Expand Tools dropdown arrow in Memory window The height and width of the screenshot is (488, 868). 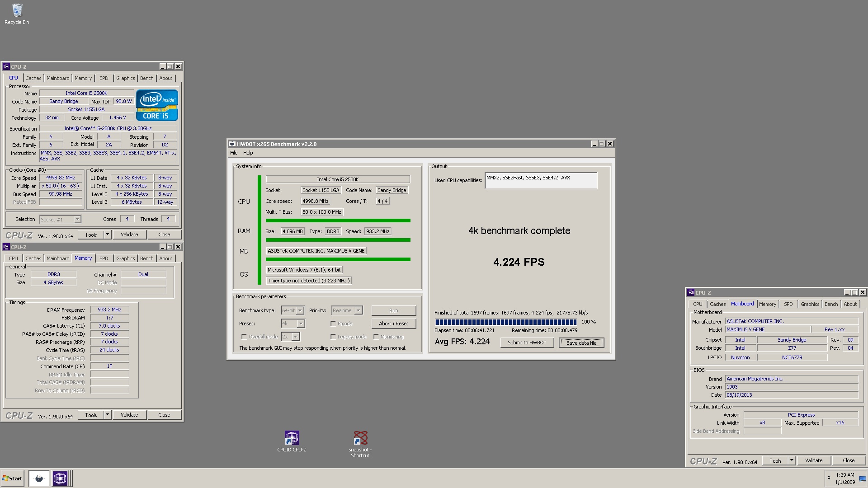(108, 415)
